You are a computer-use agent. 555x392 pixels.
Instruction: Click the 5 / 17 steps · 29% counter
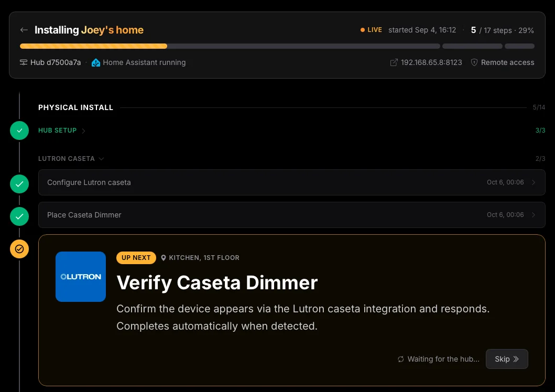point(502,30)
